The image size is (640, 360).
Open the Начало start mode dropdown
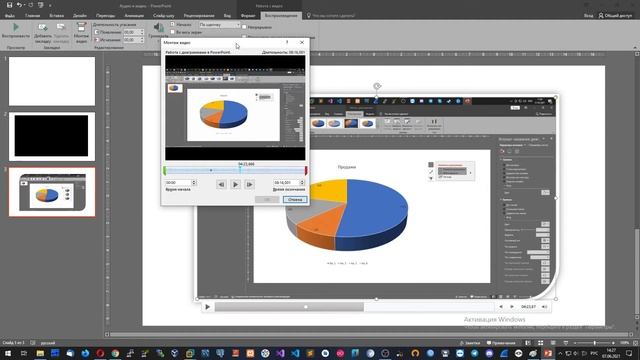pyautogui.click(x=220, y=24)
